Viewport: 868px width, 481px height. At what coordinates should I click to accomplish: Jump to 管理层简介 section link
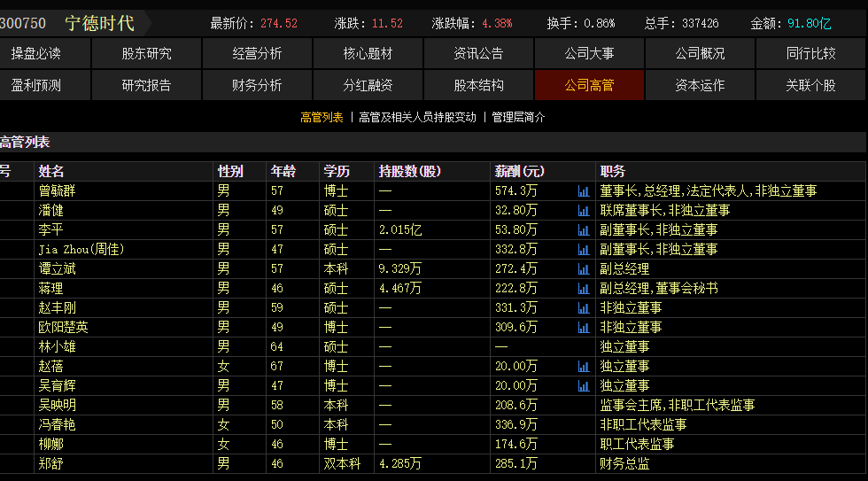(x=518, y=117)
